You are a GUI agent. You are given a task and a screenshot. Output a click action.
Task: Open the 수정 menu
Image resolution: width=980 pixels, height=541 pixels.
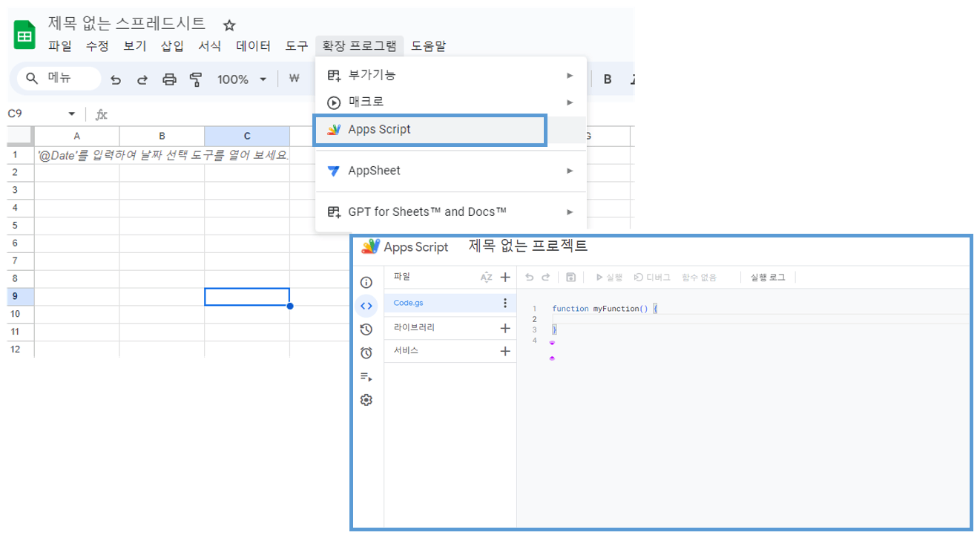(x=97, y=46)
